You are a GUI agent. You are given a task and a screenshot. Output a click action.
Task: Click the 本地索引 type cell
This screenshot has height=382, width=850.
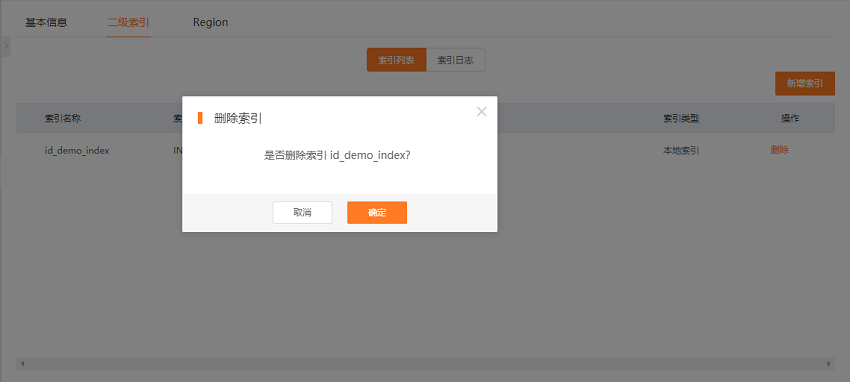click(681, 151)
